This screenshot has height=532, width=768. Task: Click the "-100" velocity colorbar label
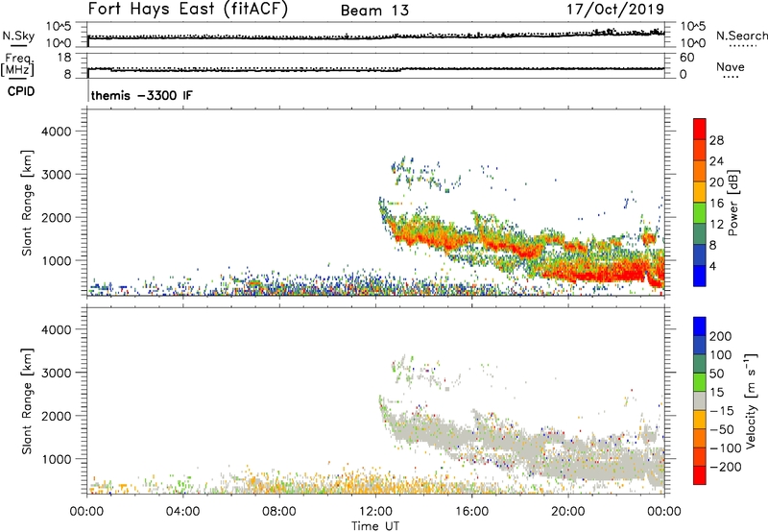click(x=725, y=448)
